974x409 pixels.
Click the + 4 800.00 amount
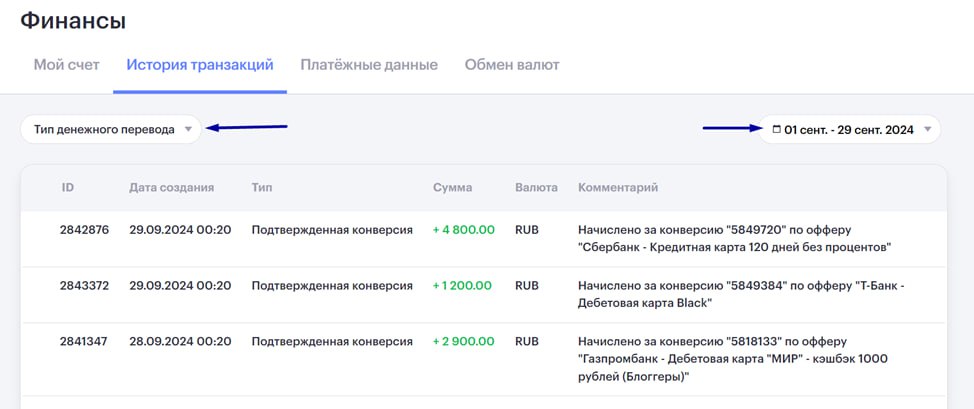pos(463,230)
